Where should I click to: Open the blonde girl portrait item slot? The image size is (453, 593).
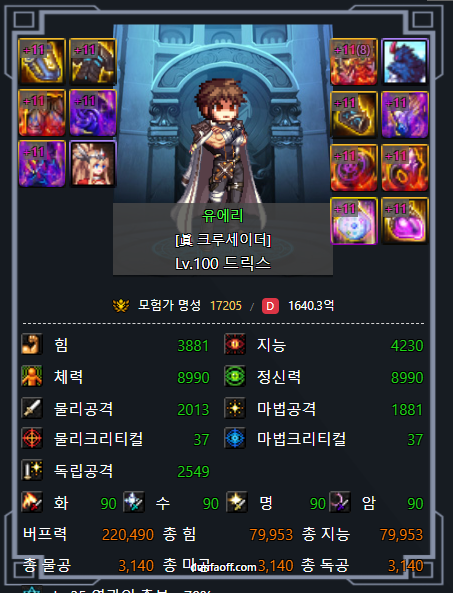(x=93, y=164)
